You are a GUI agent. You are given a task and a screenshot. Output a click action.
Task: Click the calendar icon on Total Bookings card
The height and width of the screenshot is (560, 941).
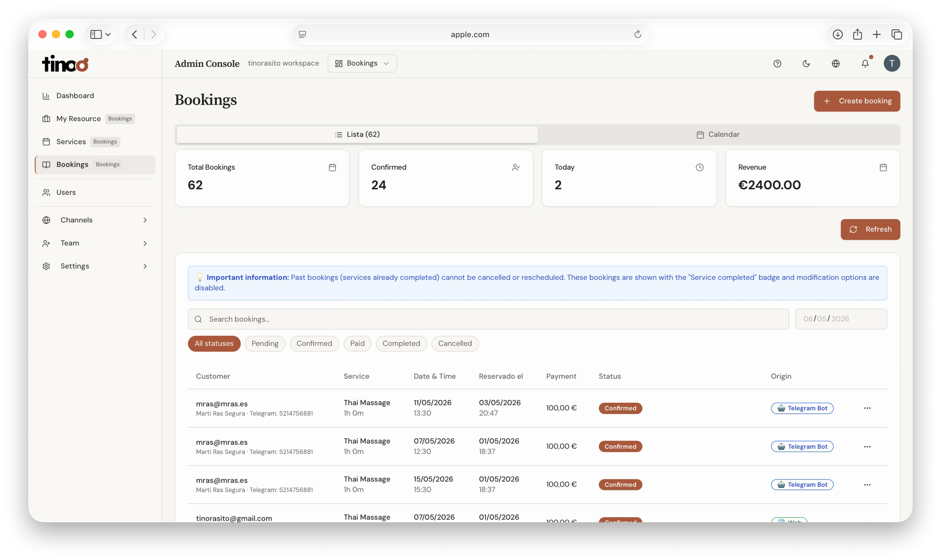[x=332, y=167]
